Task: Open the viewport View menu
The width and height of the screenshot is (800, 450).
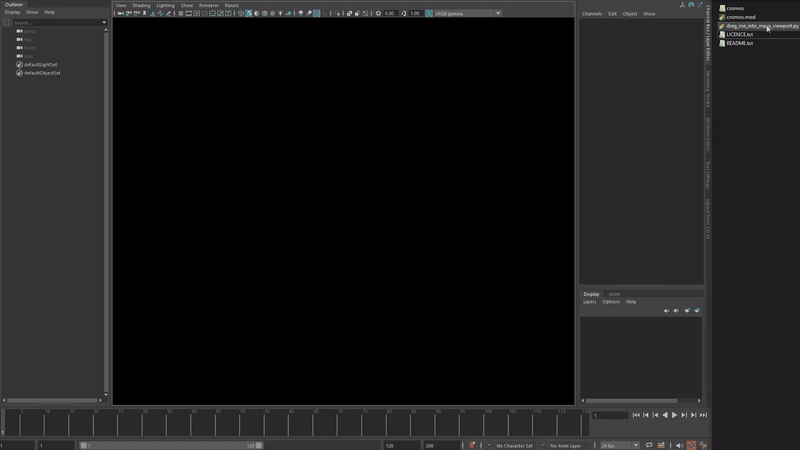Action: [x=121, y=5]
